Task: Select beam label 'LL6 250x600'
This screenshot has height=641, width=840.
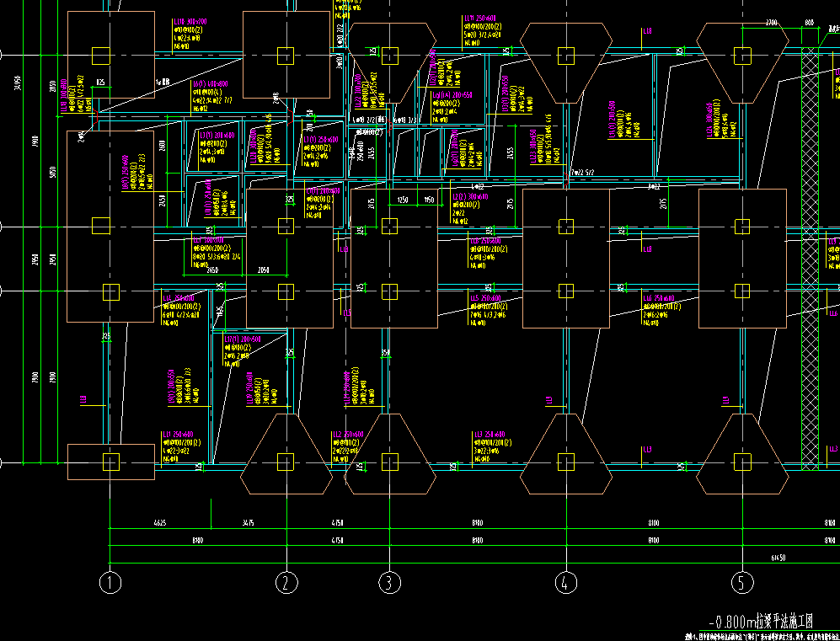Action: coord(659,299)
